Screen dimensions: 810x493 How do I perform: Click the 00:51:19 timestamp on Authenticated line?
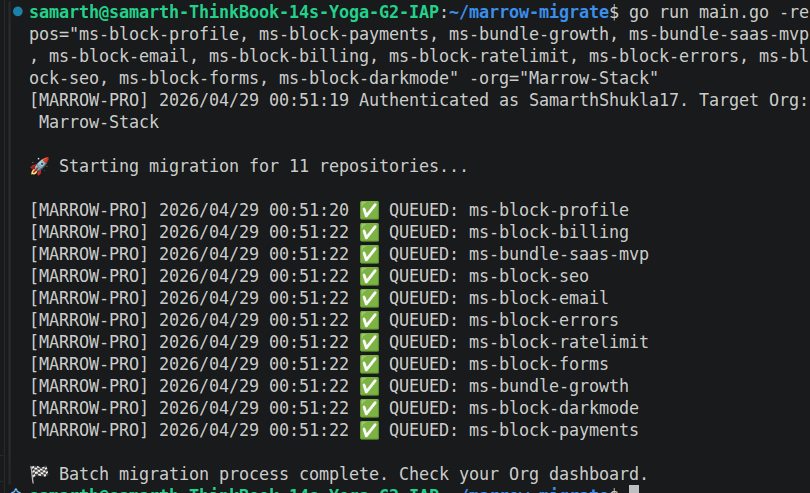pyautogui.click(x=309, y=100)
